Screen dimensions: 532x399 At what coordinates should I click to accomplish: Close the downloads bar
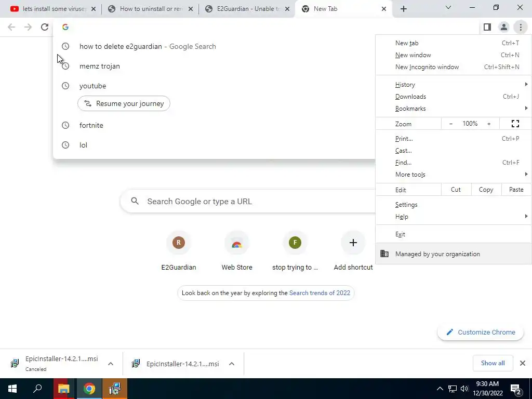click(523, 363)
